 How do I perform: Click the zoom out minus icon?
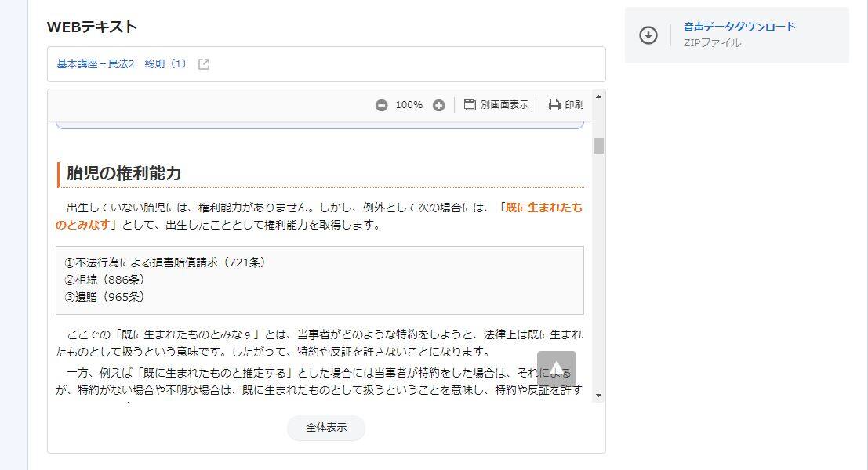click(381, 105)
